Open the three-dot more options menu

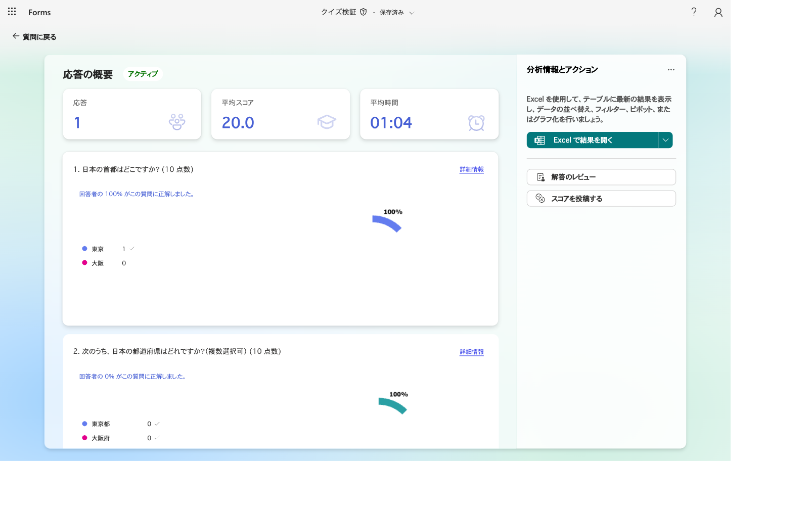click(671, 70)
